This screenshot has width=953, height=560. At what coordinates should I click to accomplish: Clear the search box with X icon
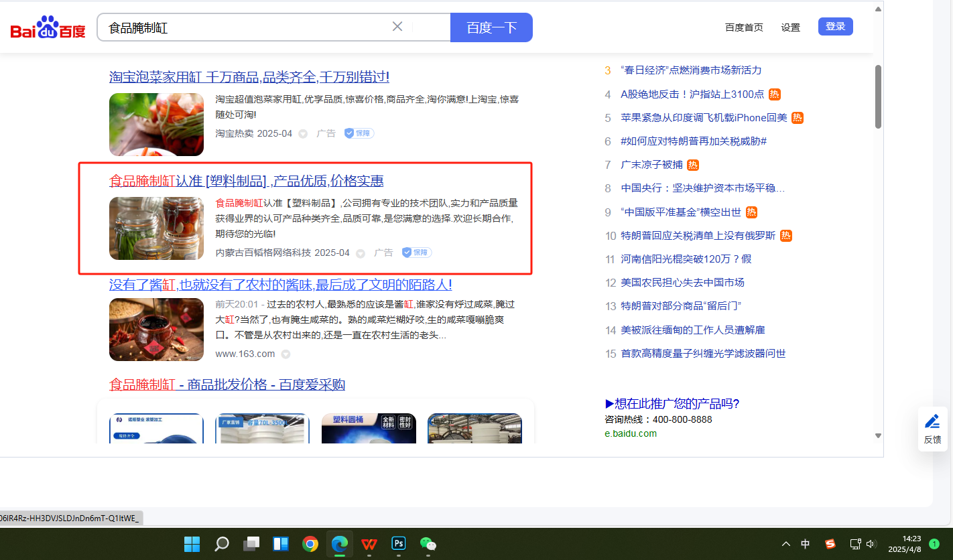(x=397, y=27)
